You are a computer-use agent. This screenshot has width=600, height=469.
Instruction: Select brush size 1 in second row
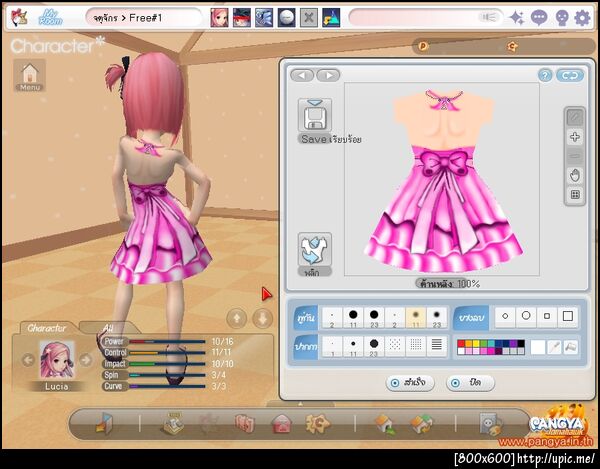pos(332,347)
